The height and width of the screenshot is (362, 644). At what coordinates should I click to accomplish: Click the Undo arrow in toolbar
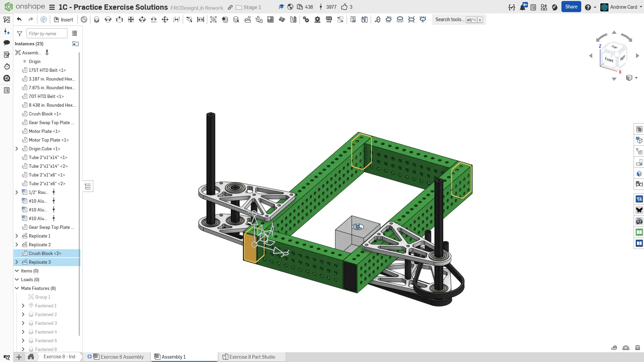point(19,19)
